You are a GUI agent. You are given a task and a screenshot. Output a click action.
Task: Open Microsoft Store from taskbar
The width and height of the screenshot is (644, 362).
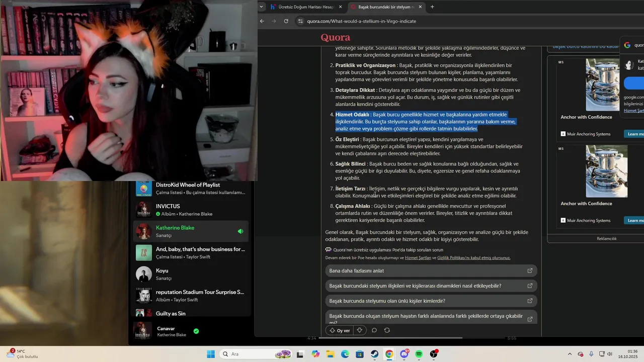(x=360, y=354)
